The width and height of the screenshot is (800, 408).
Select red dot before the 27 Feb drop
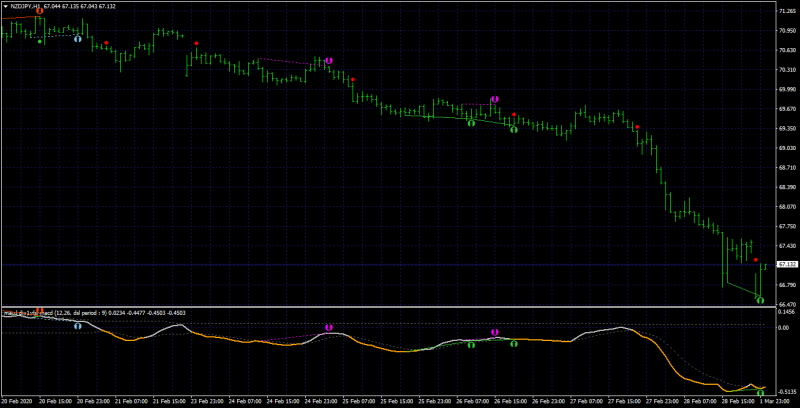tap(637, 127)
